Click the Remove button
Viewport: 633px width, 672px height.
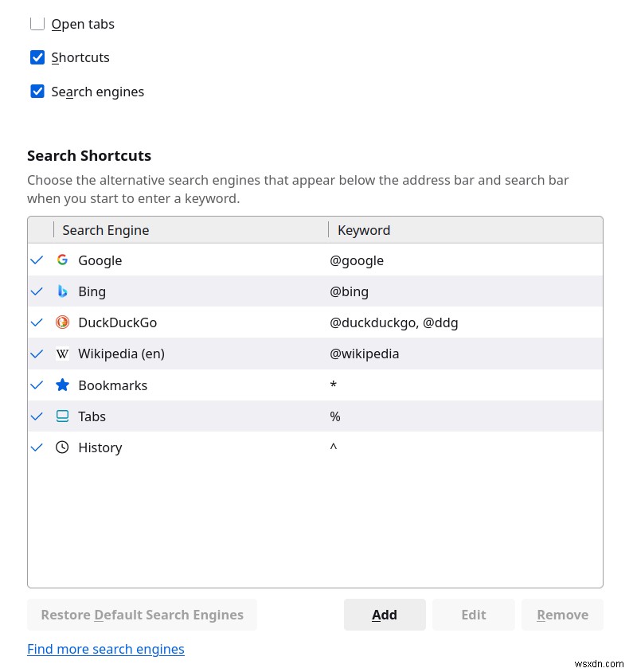click(x=562, y=615)
